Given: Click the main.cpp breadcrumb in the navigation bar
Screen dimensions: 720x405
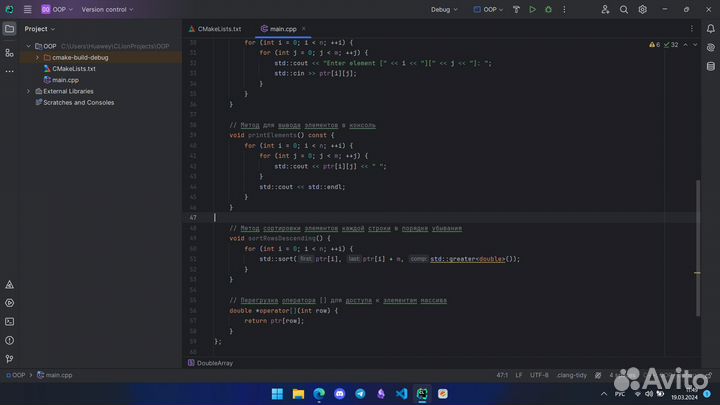Looking at the screenshot, I should 55,375.
